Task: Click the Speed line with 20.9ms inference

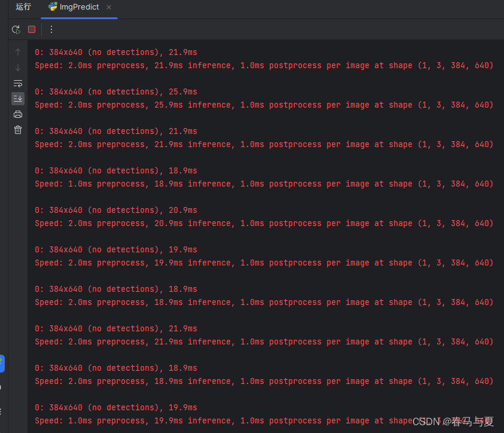Action: click(x=264, y=223)
